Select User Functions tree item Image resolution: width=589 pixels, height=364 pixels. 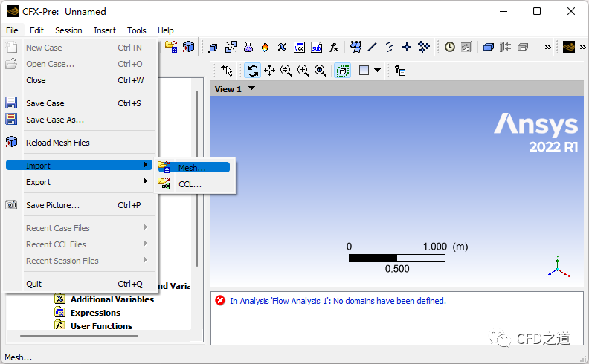click(x=101, y=325)
